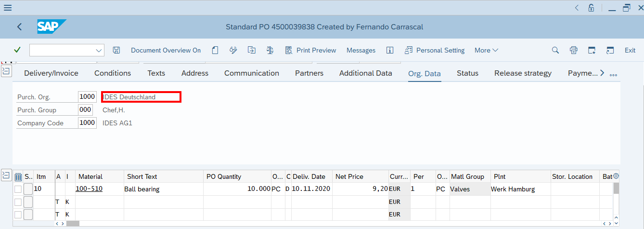
Task: Switch to the Conditions tab
Action: (113, 73)
